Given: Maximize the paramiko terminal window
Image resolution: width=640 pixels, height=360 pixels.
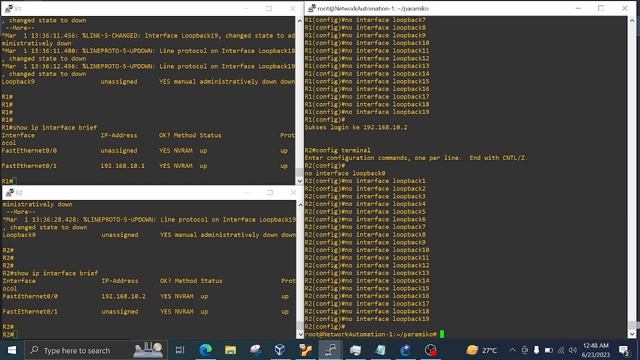Looking at the screenshot, I should pyautogui.click(x=601, y=8).
